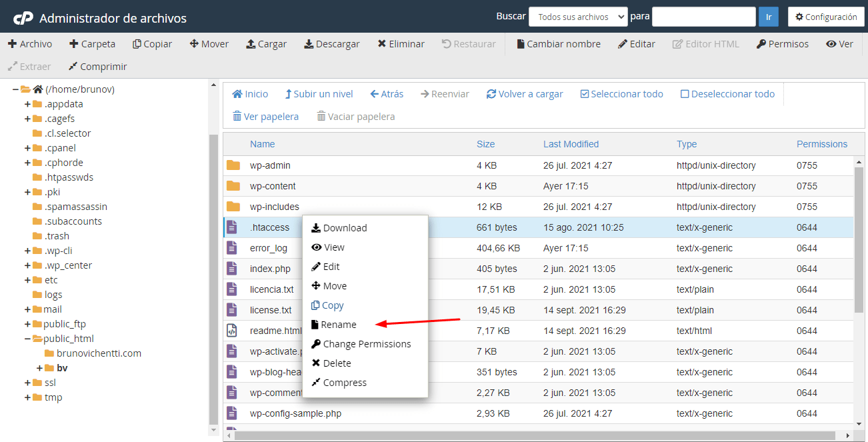Create a new folder with Carpeta
The height and width of the screenshot is (442, 868).
pyautogui.click(x=92, y=44)
